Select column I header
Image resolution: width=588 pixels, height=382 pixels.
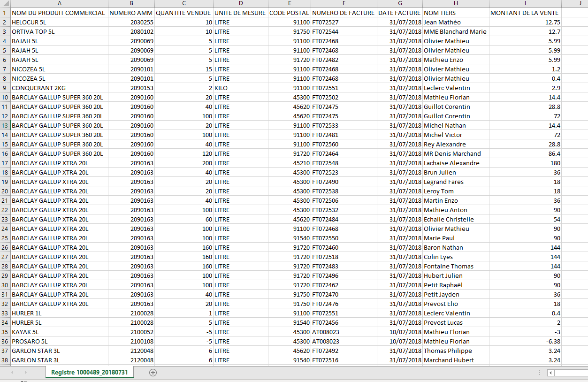(525, 4)
